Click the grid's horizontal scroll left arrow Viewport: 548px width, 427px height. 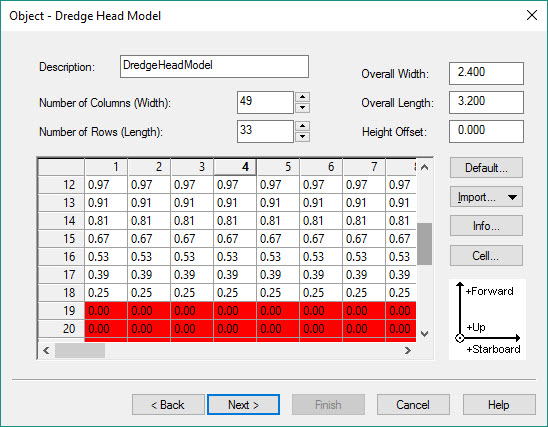pyautogui.click(x=46, y=350)
